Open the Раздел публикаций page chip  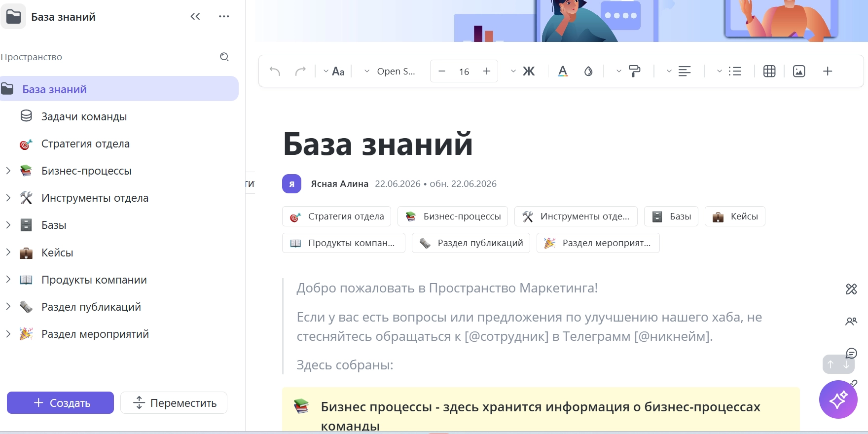[471, 243]
